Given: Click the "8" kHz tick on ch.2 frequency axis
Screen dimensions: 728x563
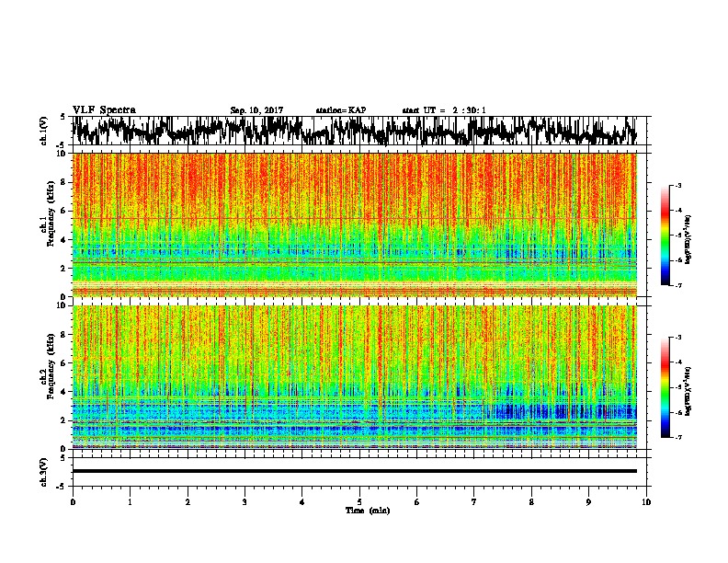Looking at the screenshot, I should point(64,335).
